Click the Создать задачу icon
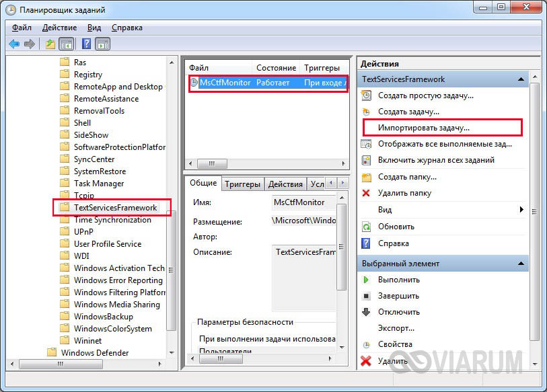Viewport: 547px width, 392px height. pyautogui.click(x=366, y=112)
